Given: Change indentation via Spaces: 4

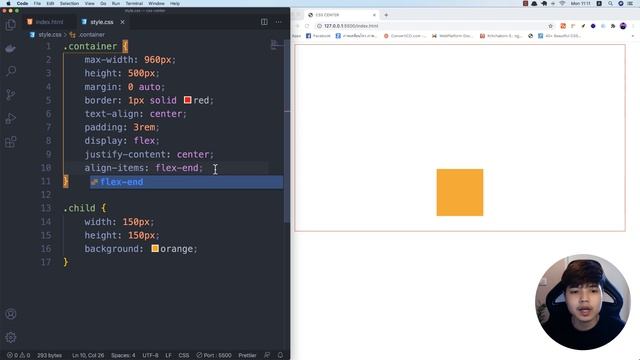Looking at the screenshot, I should 123,355.
